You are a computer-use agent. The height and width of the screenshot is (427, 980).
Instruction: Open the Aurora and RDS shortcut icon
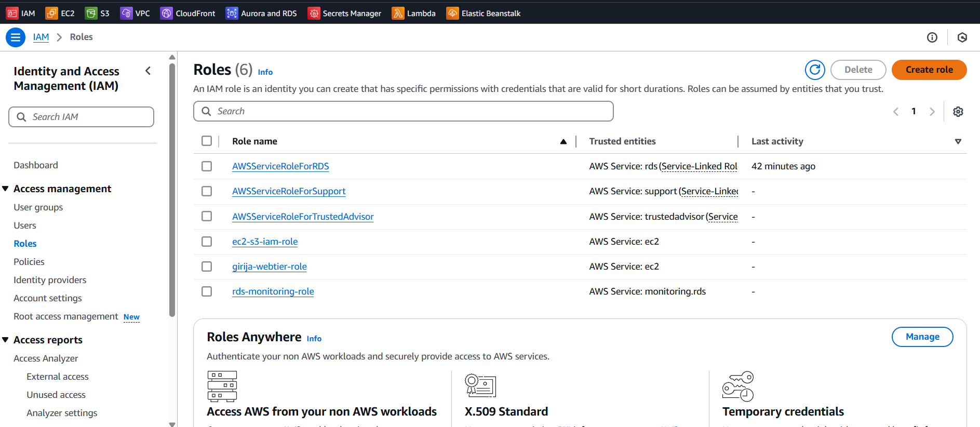232,13
